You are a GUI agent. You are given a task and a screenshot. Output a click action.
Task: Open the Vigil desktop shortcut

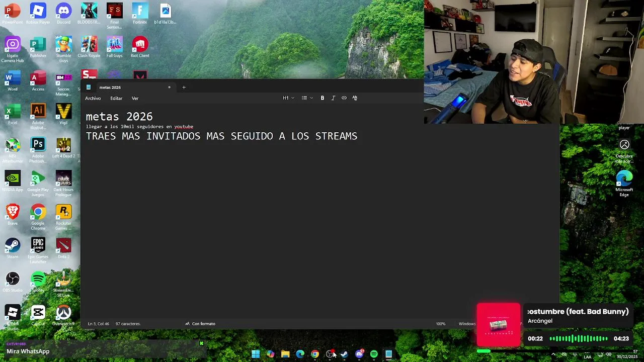63,115
